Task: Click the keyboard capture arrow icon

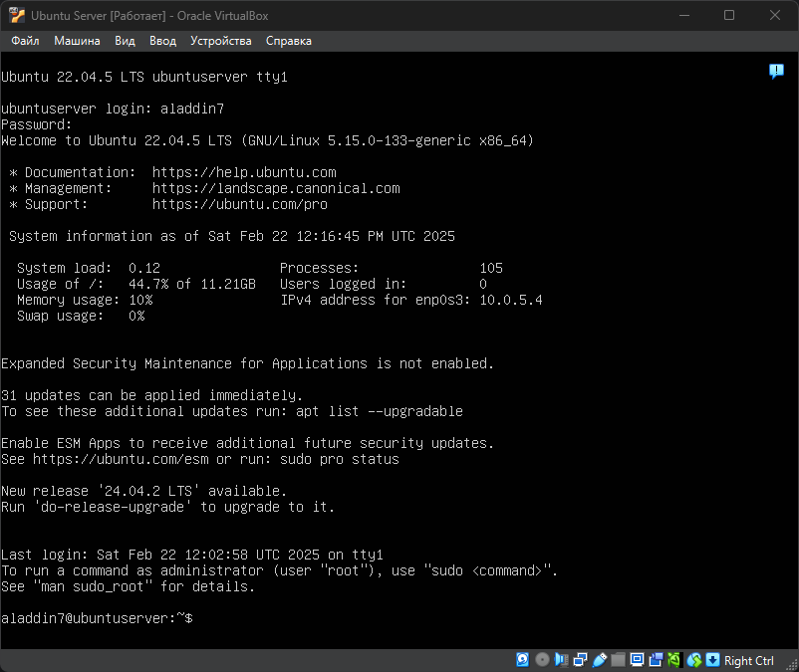Action: [x=712, y=660]
